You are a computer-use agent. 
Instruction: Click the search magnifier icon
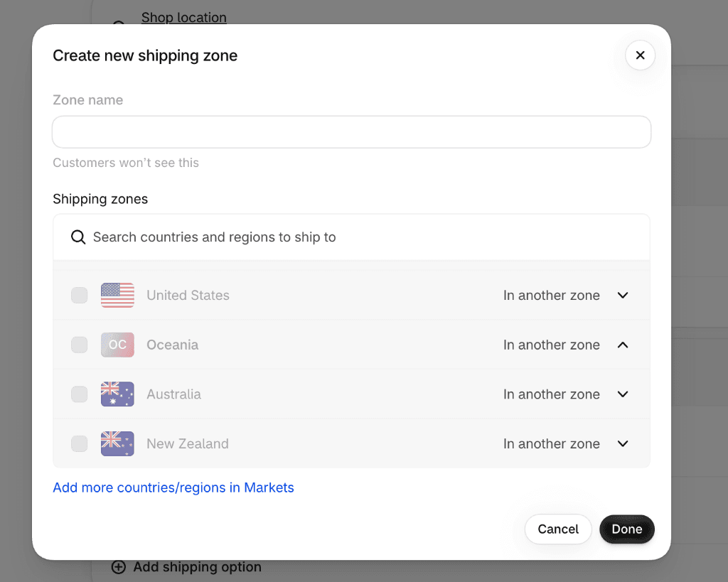click(x=78, y=237)
